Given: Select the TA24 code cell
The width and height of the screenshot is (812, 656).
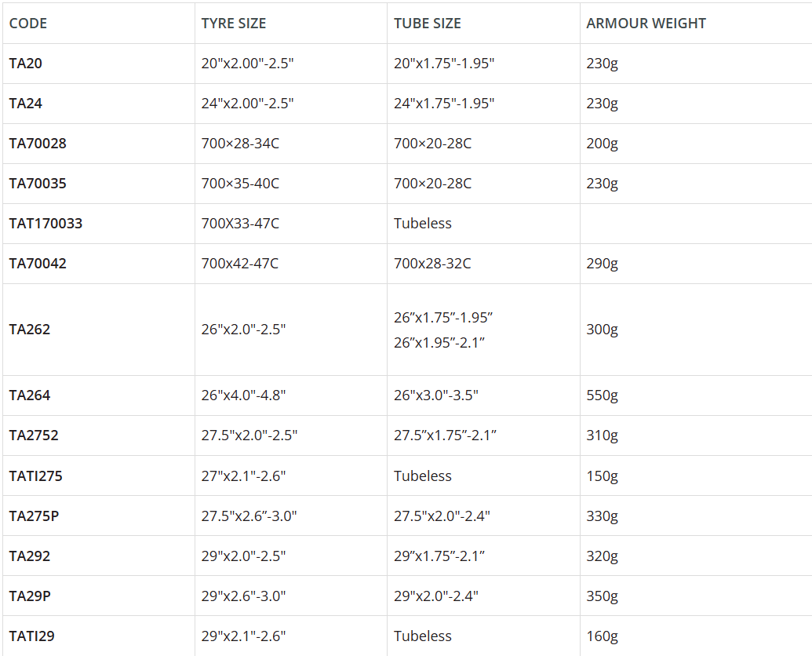Looking at the screenshot, I should click(x=26, y=104).
